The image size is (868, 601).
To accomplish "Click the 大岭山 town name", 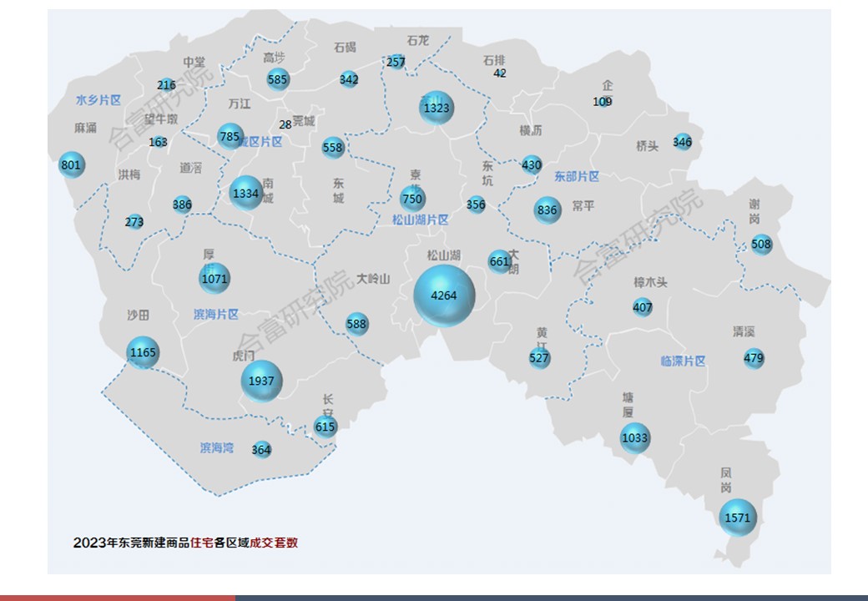I will tap(373, 279).
